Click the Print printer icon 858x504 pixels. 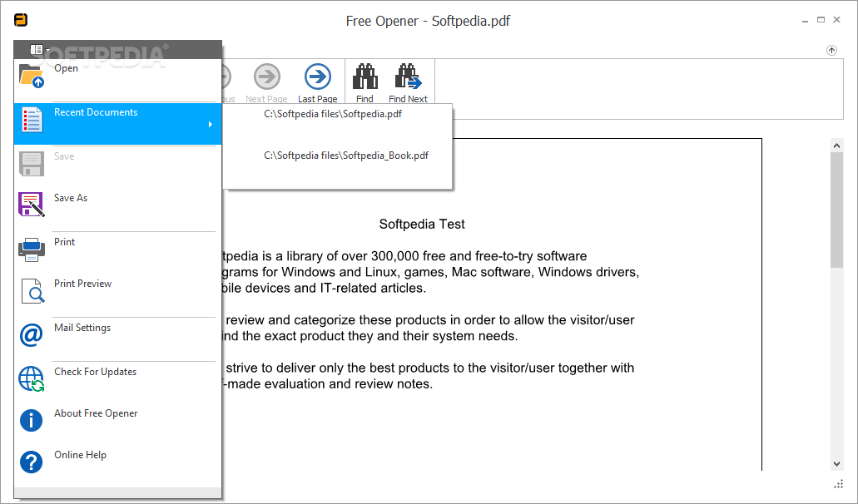(x=31, y=250)
